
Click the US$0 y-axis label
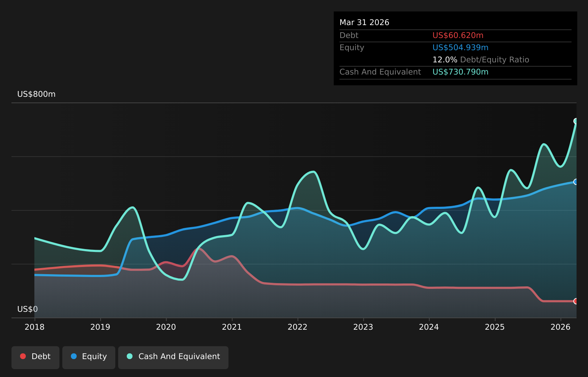tap(28, 309)
